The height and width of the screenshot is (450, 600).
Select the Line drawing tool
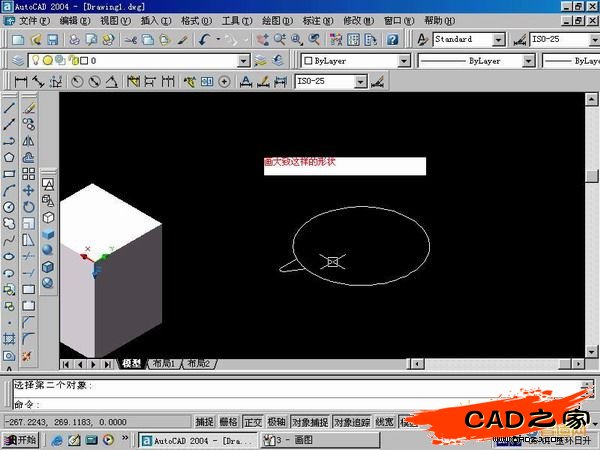[x=9, y=107]
